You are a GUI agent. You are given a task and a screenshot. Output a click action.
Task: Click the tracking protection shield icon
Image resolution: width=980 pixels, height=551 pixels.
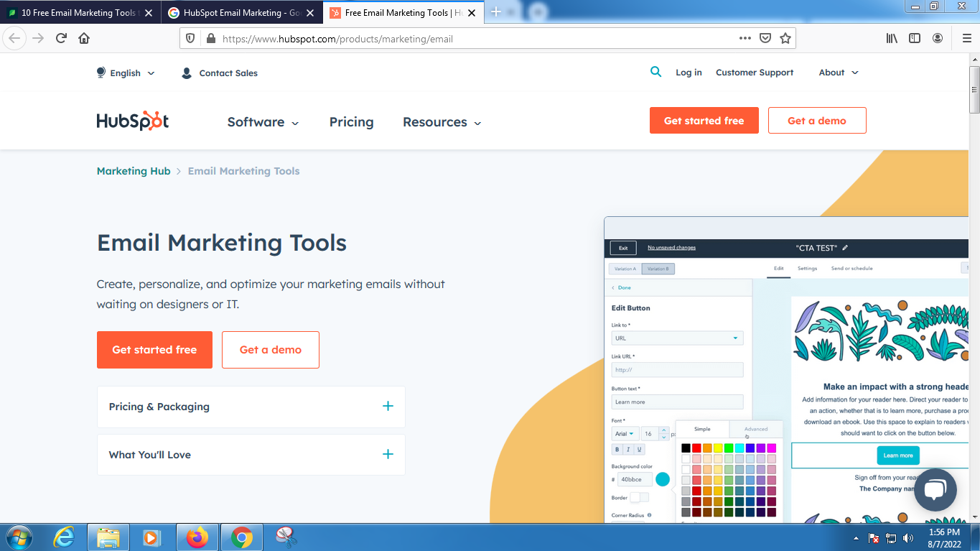click(x=191, y=39)
